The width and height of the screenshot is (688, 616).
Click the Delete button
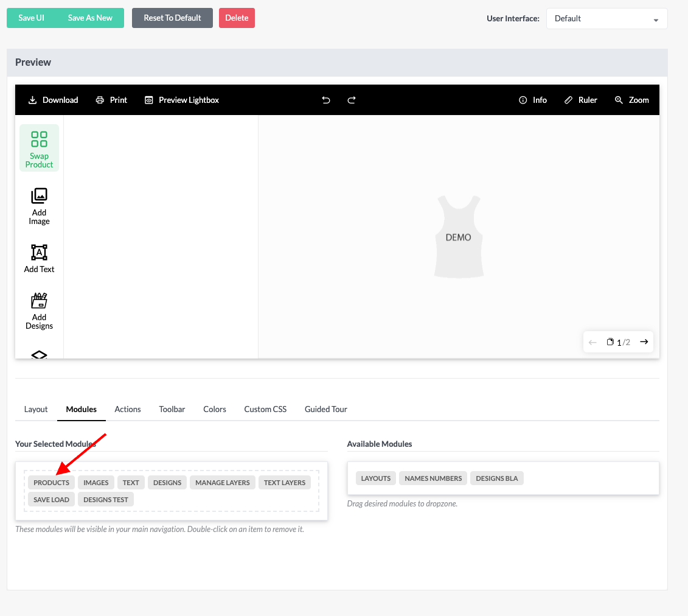[237, 18]
